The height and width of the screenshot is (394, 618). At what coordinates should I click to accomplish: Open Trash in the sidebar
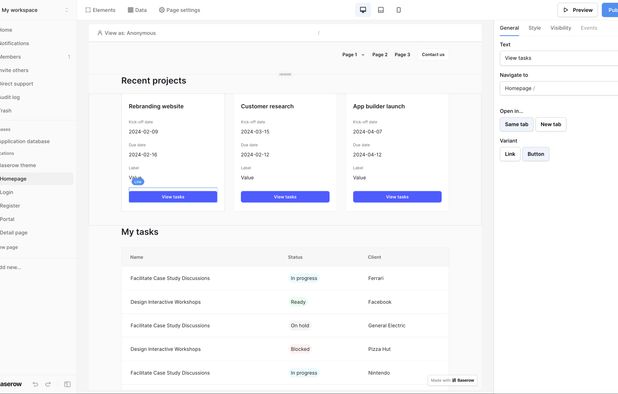[6, 110]
